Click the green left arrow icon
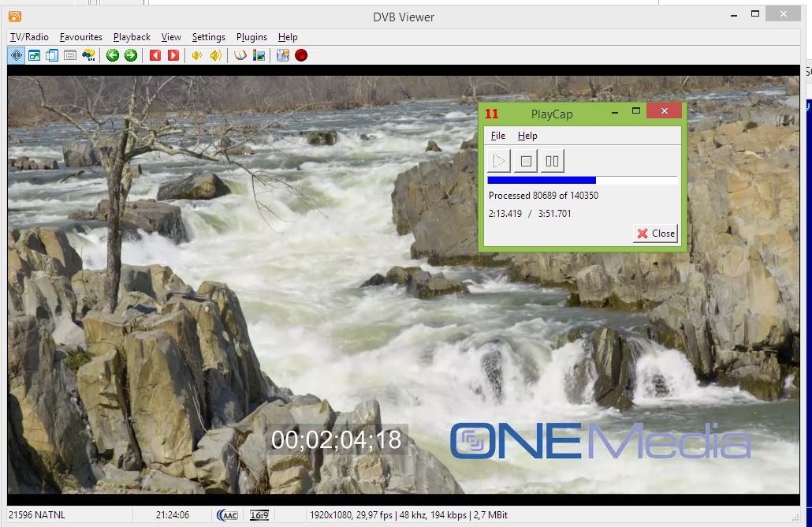812x527 pixels. (x=113, y=55)
